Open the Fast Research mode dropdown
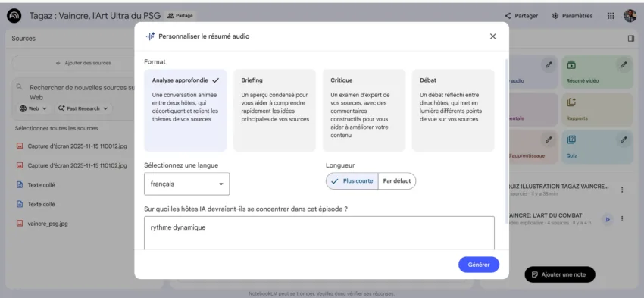This screenshot has width=644, height=298. pyautogui.click(x=83, y=108)
